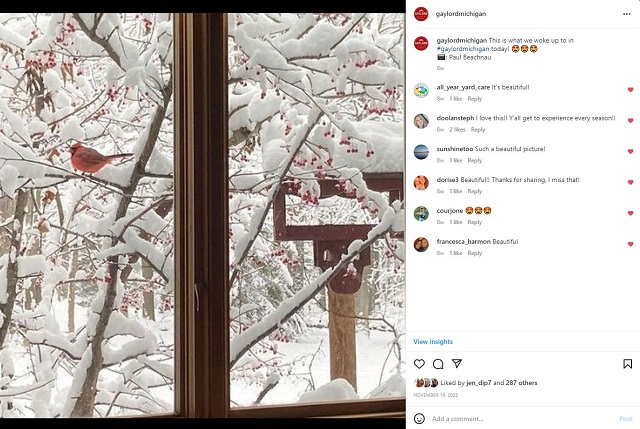Share post via paper plane icon
This screenshot has height=429, width=640.
[457, 363]
